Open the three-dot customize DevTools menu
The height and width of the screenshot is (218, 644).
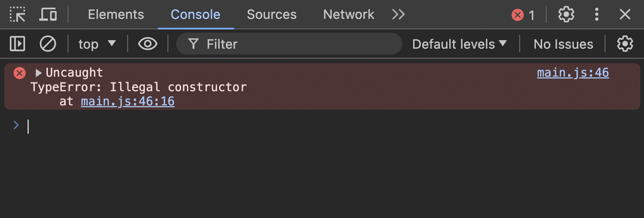point(596,14)
